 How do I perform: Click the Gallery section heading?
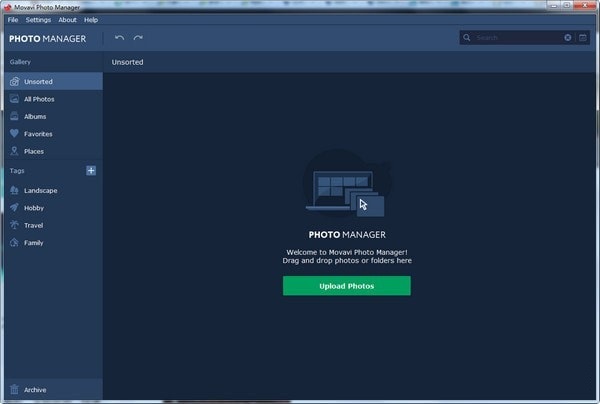pos(20,62)
